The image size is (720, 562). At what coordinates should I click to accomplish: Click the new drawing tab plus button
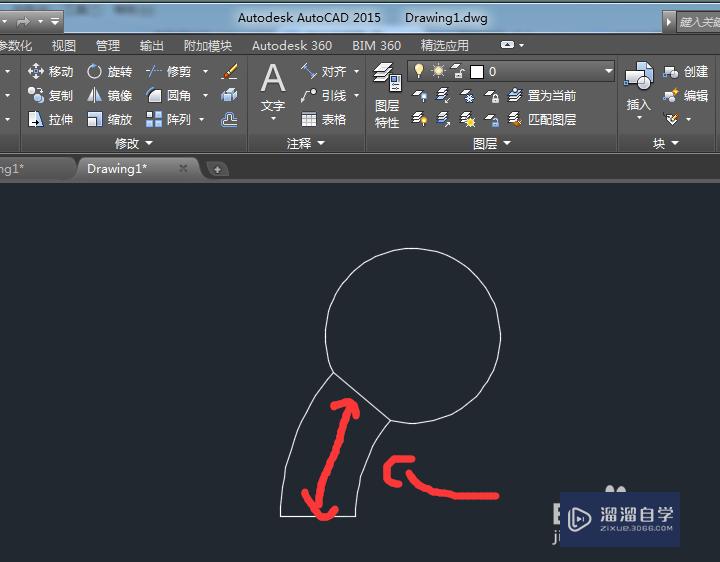coord(217,169)
